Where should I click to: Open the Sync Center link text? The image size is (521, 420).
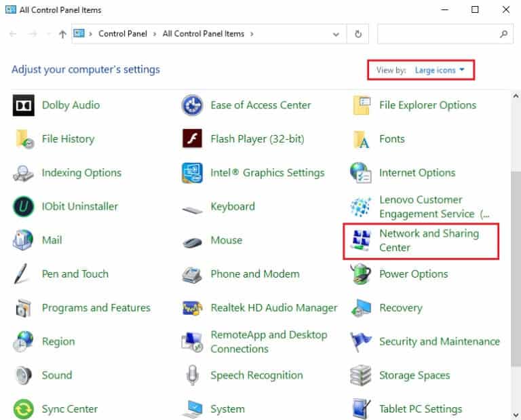click(x=70, y=409)
